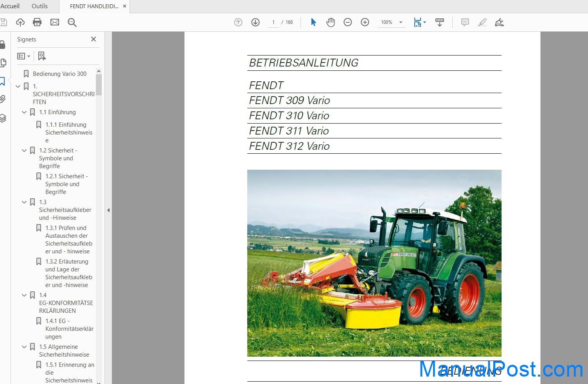Collapse 1.5 Allgemeine Sicherheitshinweise bookmark
The image size is (588, 384).
(24, 347)
